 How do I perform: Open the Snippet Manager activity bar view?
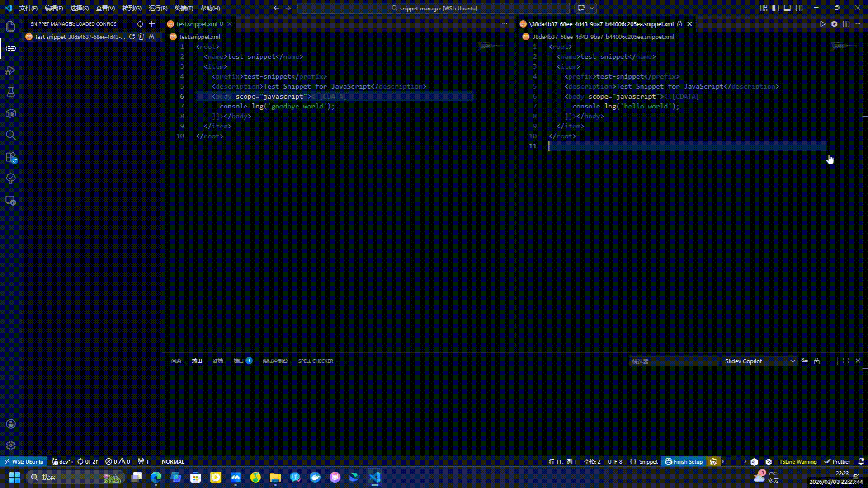click(x=10, y=48)
